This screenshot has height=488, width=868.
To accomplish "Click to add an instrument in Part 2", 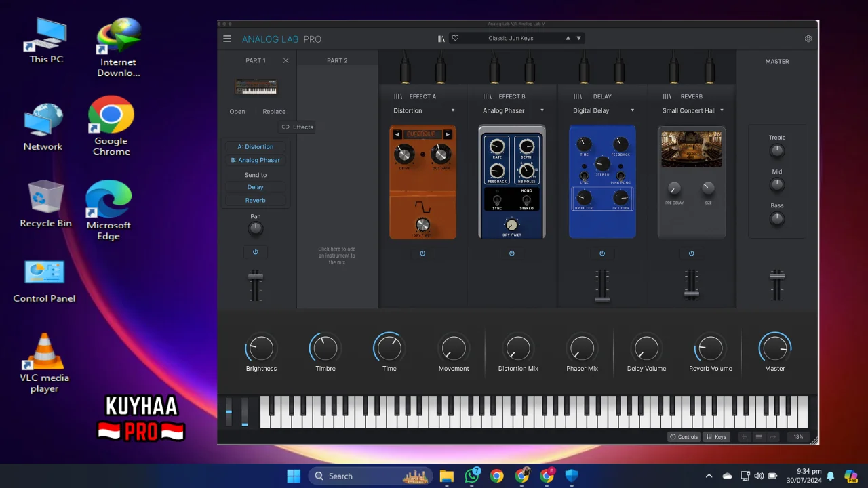I will click(x=337, y=255).
